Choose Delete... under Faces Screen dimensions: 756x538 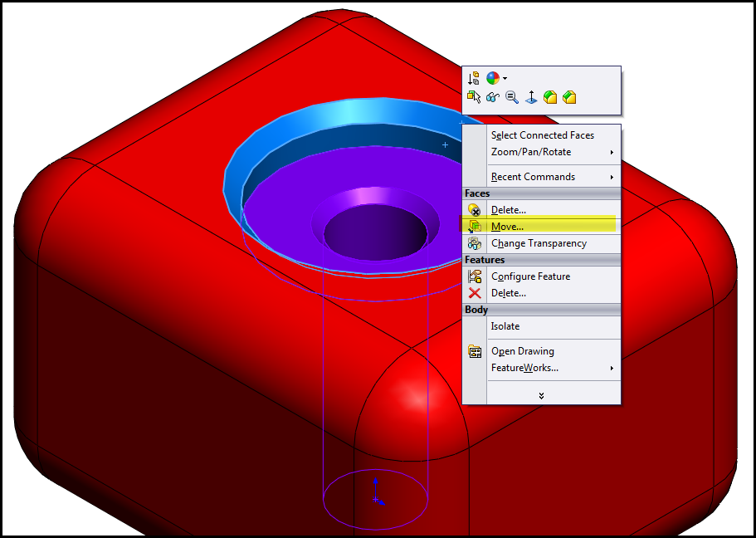(542, 210)
